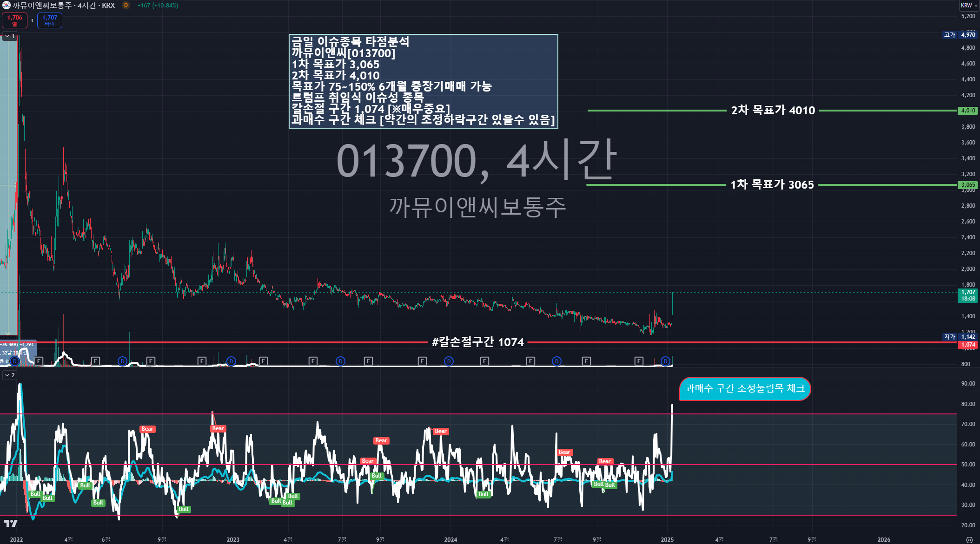Click the orange D delayed-data badge
980x544 pixels.
pos(126,6)
